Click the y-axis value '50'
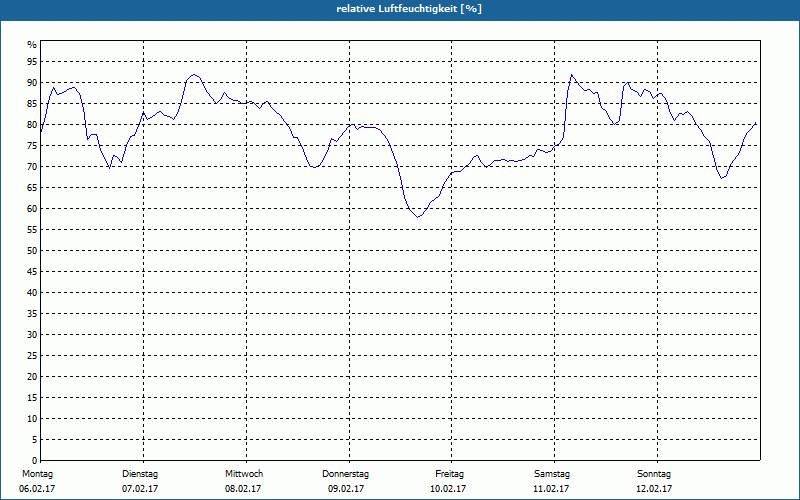This screenshot has width=800, height=500. coord(32,251)
